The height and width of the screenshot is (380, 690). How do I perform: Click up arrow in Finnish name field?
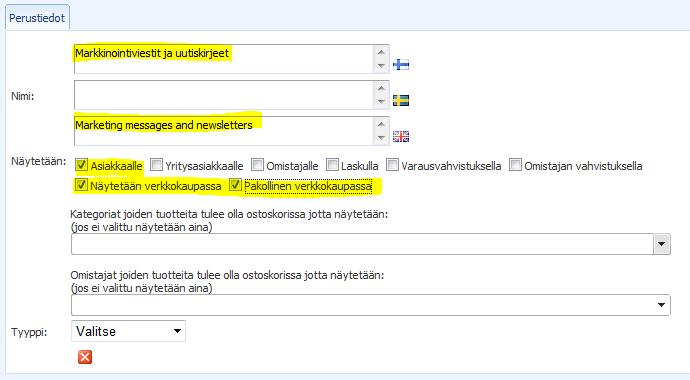pyautogui.click(x=381, y=52)
